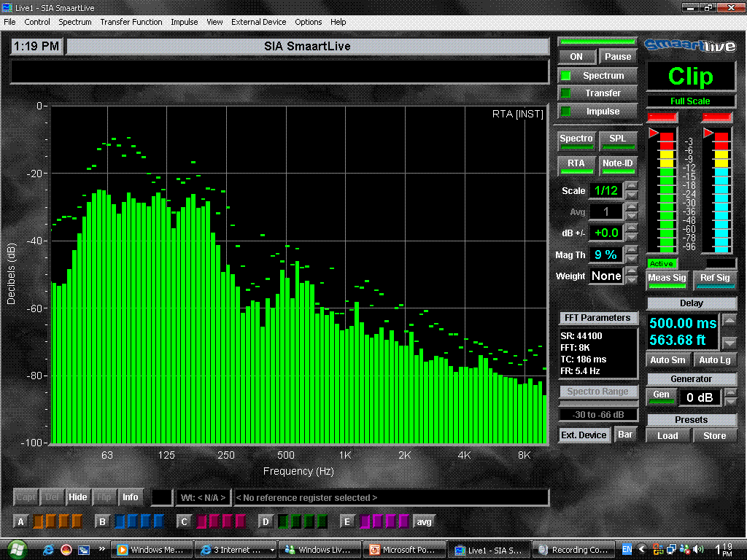Click the colorful squares tray icon

point(657,550)
